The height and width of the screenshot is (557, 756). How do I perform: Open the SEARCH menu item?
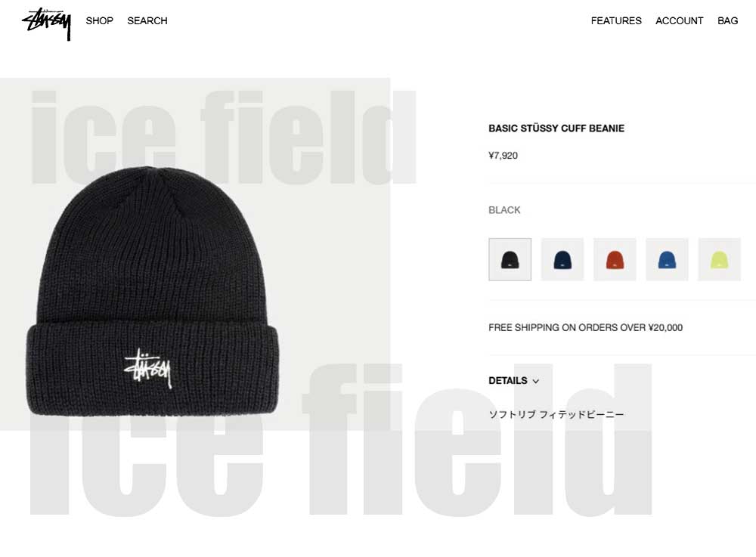(147, 20)
